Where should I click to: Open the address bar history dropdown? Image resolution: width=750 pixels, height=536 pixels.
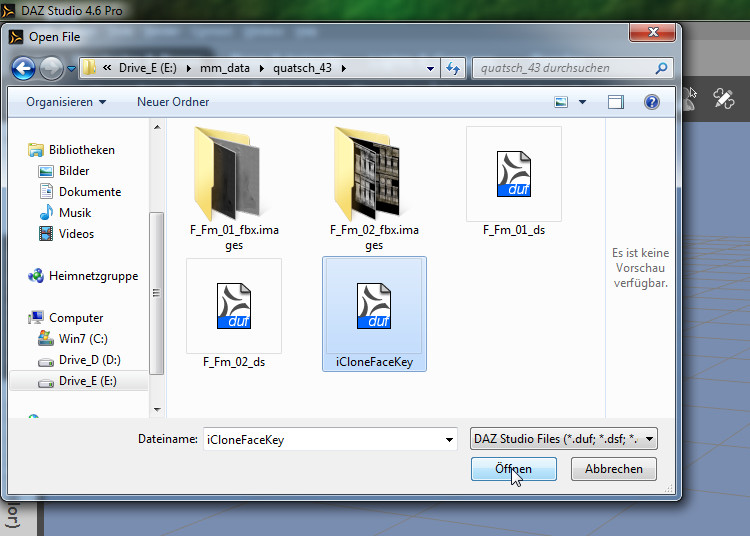[430, 68]
